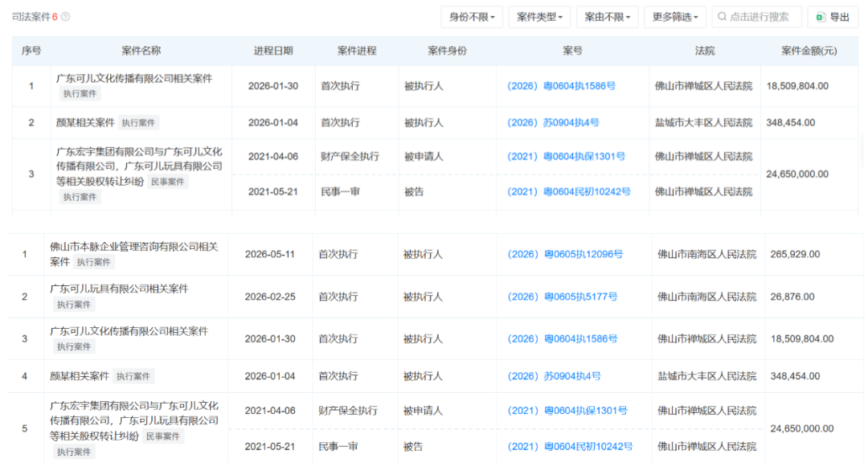Click 执行案件 tag in row numbered 2
868x471 pixels.
(138, 123)
